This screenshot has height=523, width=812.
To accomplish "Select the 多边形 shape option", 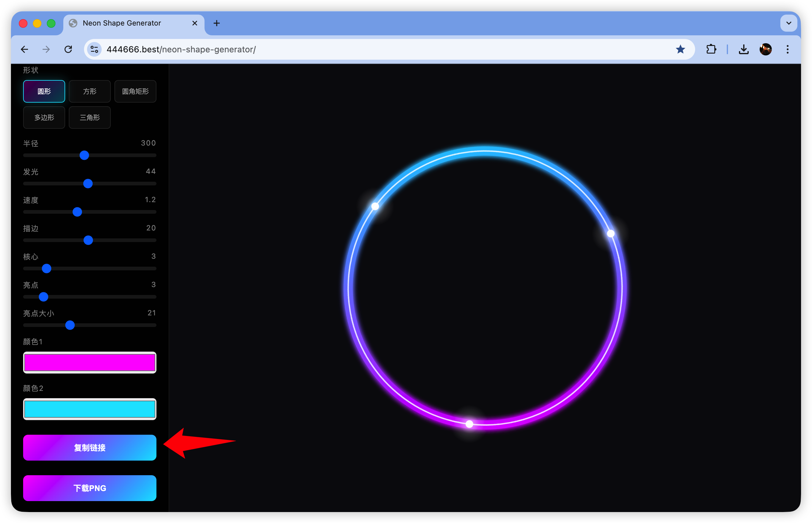I will [44, 118].
